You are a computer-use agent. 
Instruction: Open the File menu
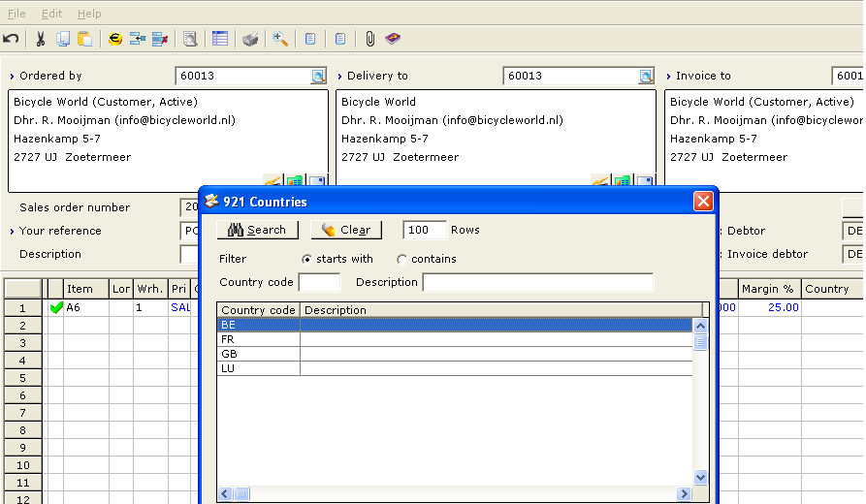[x=16, y=14]
